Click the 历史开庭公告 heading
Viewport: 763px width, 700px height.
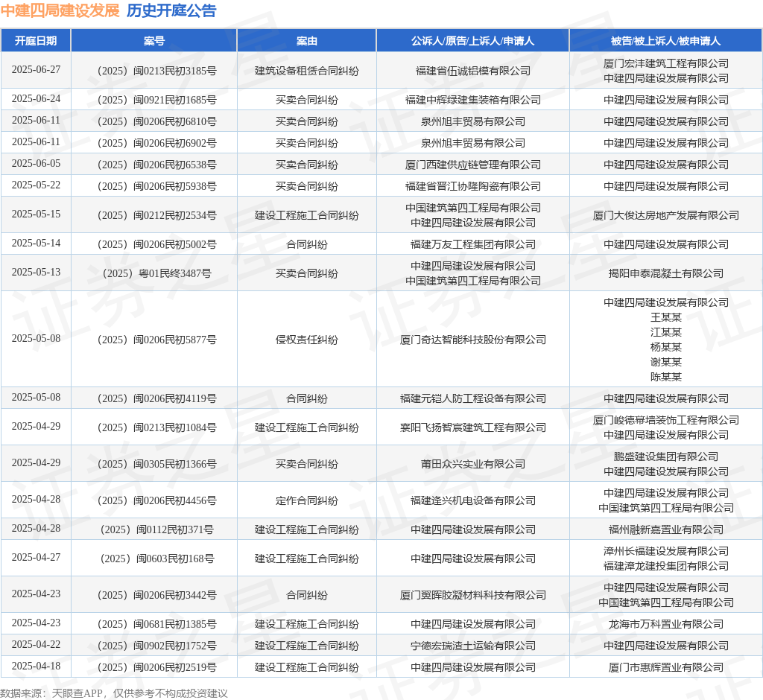[171, 10]
